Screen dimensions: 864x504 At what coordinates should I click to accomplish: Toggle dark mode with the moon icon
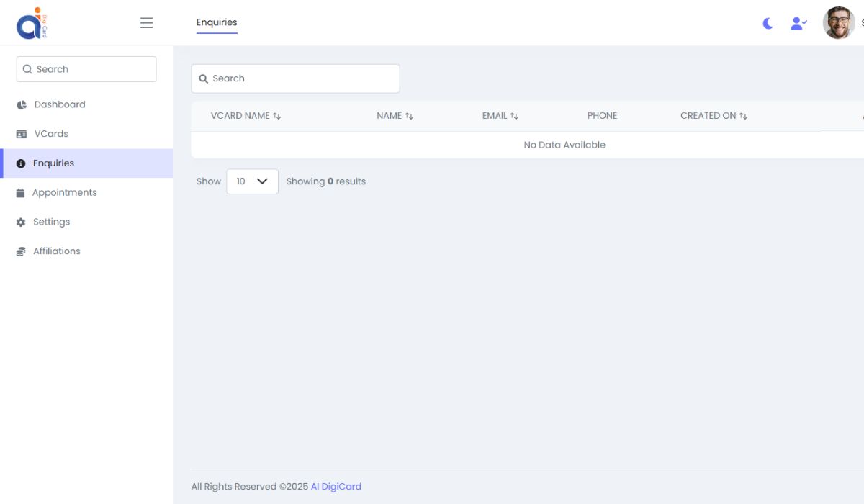click(x=767, y=23)
